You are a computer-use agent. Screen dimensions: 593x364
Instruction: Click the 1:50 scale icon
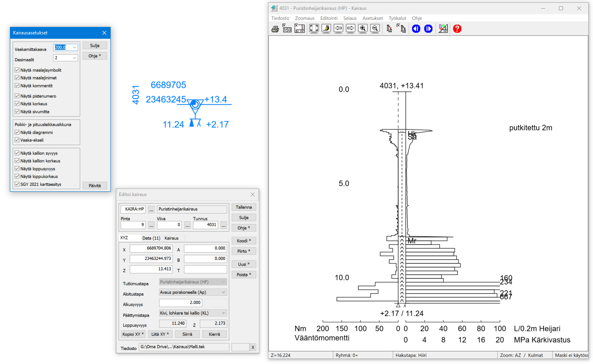click(x=287, y=28)
